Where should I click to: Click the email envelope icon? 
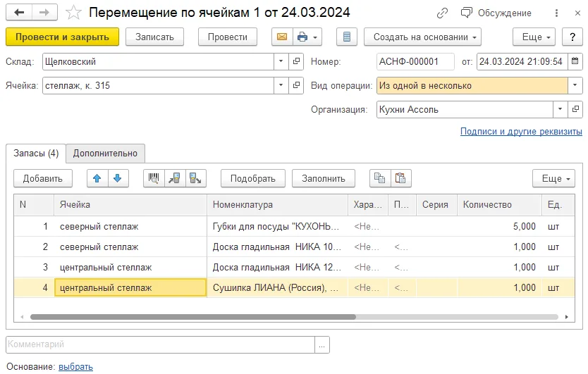pos(282,37)
